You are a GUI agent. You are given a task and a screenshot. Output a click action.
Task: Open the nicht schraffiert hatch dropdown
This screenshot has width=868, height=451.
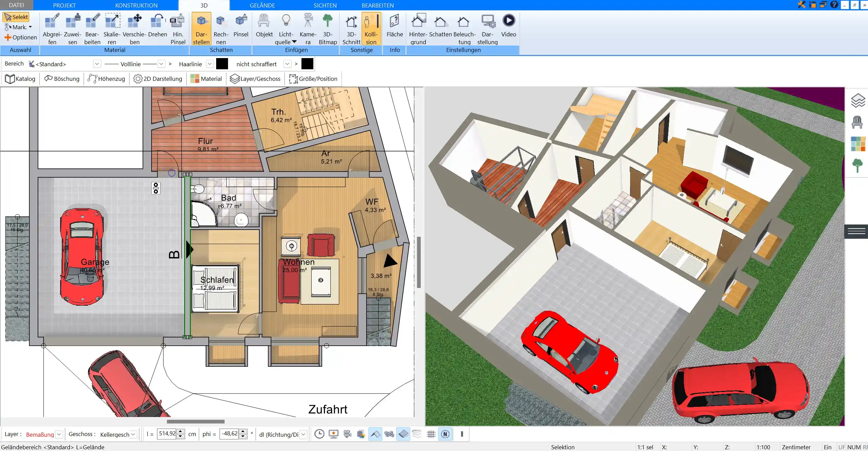[288, 64]
